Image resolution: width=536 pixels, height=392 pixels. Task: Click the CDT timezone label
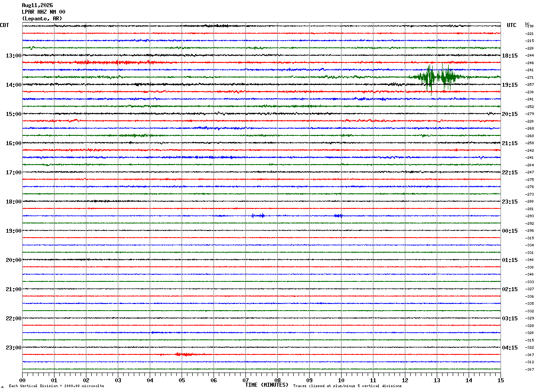pyautogui.click(x=4, y=25)
